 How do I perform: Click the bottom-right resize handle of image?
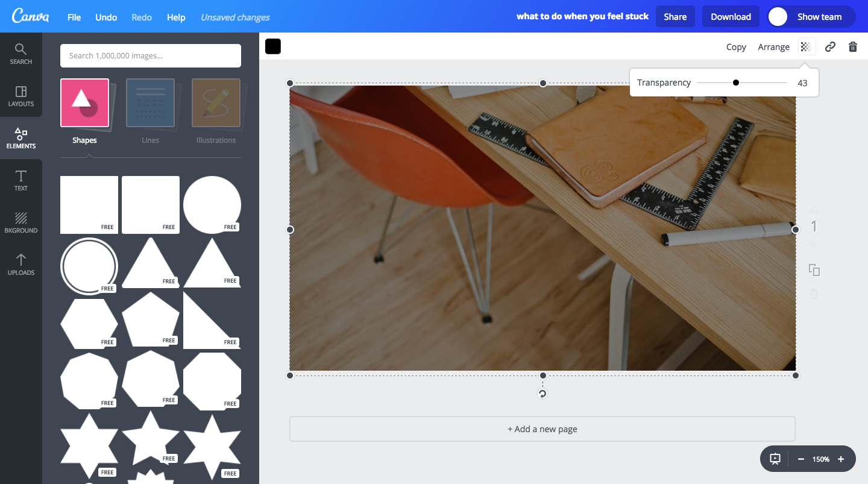[796, 376]
